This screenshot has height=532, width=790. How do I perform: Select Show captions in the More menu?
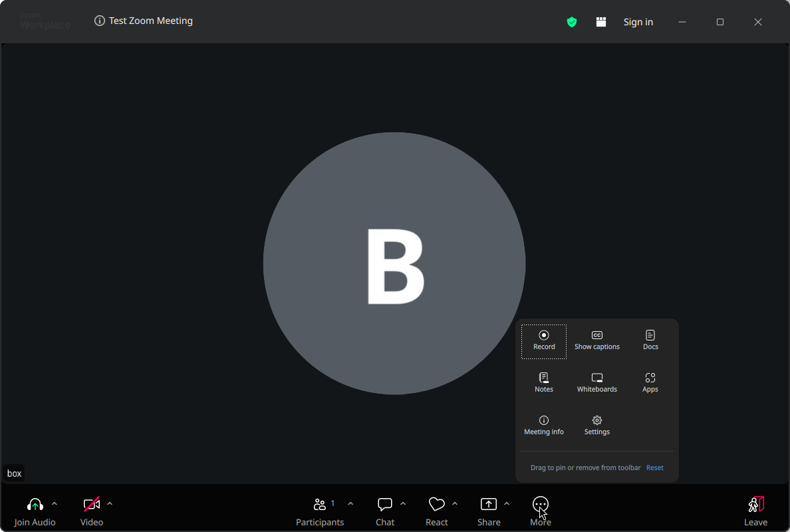coord(597,341)
